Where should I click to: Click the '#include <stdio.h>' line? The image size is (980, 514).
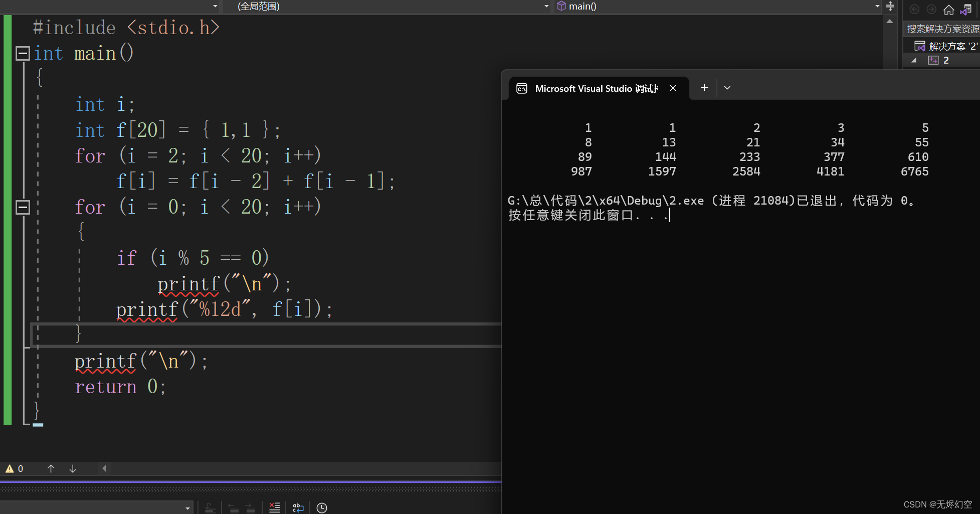tap(126, 28)
